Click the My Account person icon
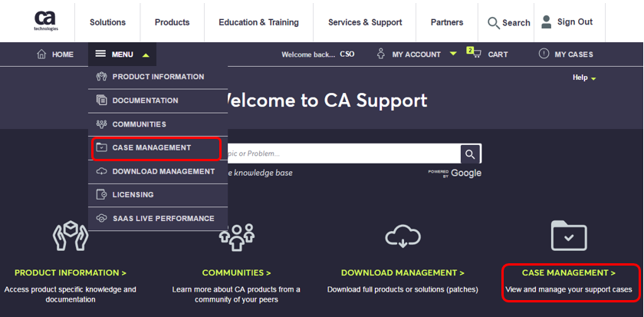Viewport: 644px width, 317px height. click(x=381, y=54)
